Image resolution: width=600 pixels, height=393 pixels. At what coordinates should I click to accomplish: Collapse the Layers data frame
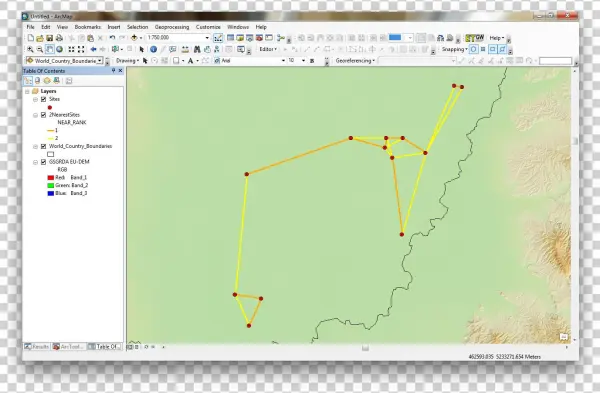pyautogui.click(x=27, y=91)
